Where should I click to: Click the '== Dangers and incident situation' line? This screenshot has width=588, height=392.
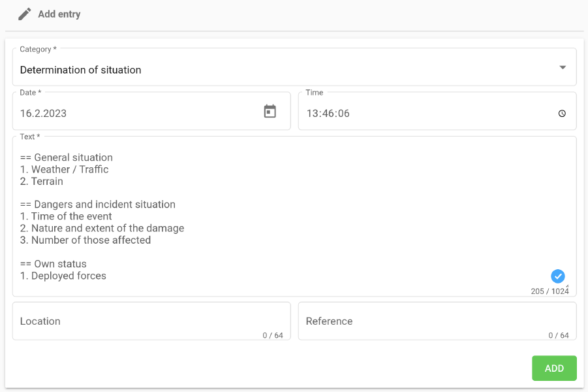(x=98, y=204)
